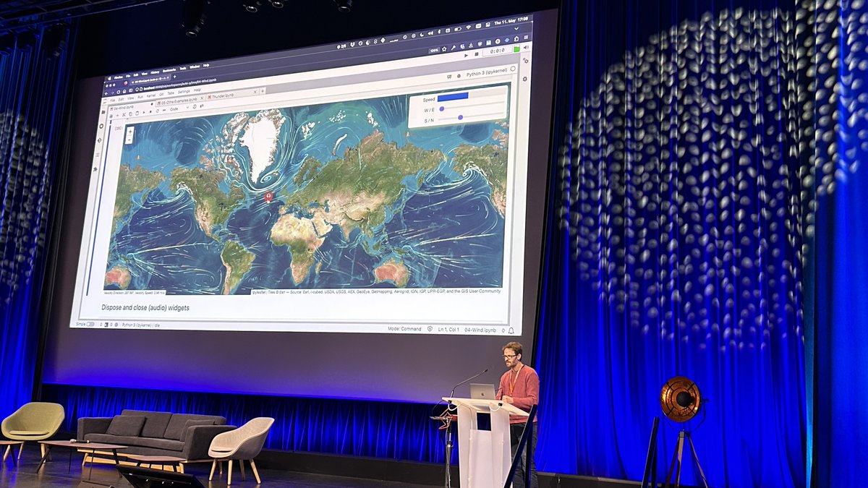Click the macOS Wi-Fi icon in menu bar

click(x=468, y=27)
